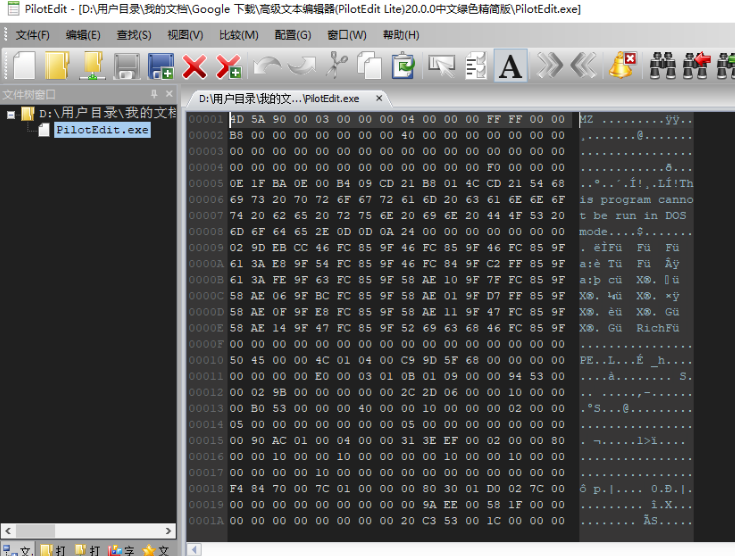Click row offset 0001A

206,521
